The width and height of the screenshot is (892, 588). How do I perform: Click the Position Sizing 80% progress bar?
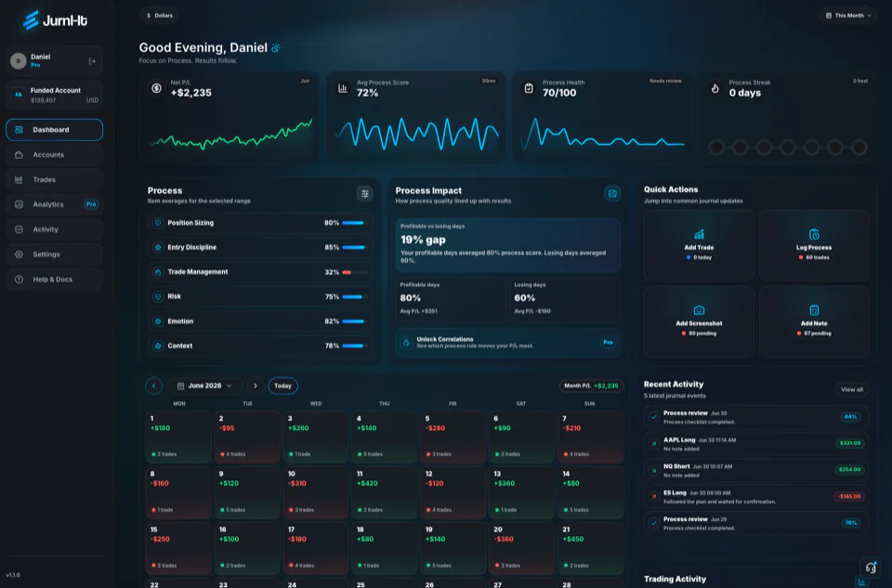(x=355, y=223)
